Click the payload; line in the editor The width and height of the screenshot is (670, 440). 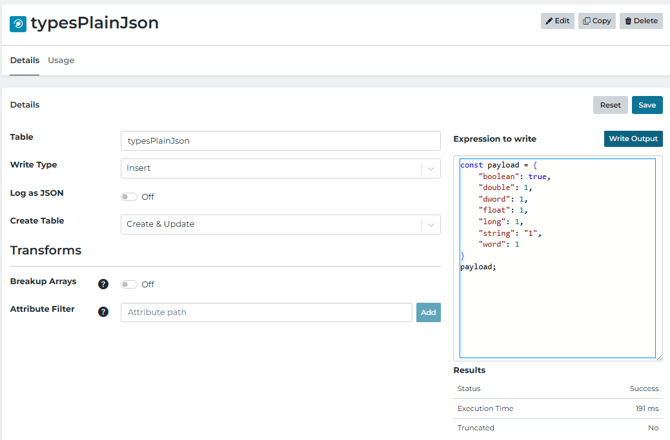(x=478, y=267)
